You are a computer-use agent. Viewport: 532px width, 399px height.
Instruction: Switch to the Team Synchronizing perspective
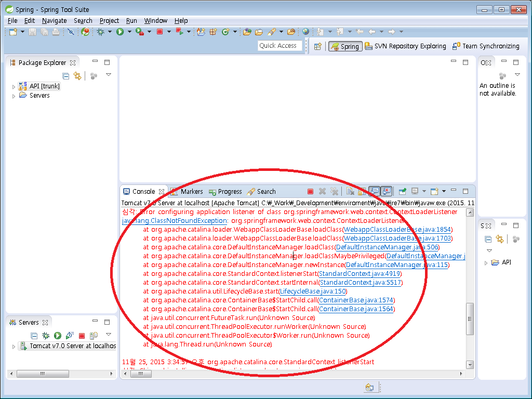[486, 46]
